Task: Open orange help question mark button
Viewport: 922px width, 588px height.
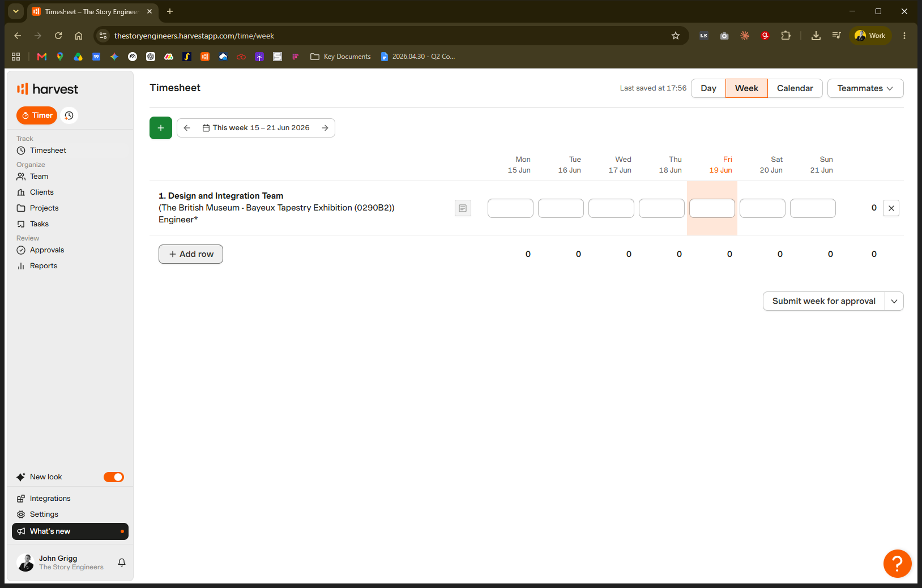Action: coord(898,564)
